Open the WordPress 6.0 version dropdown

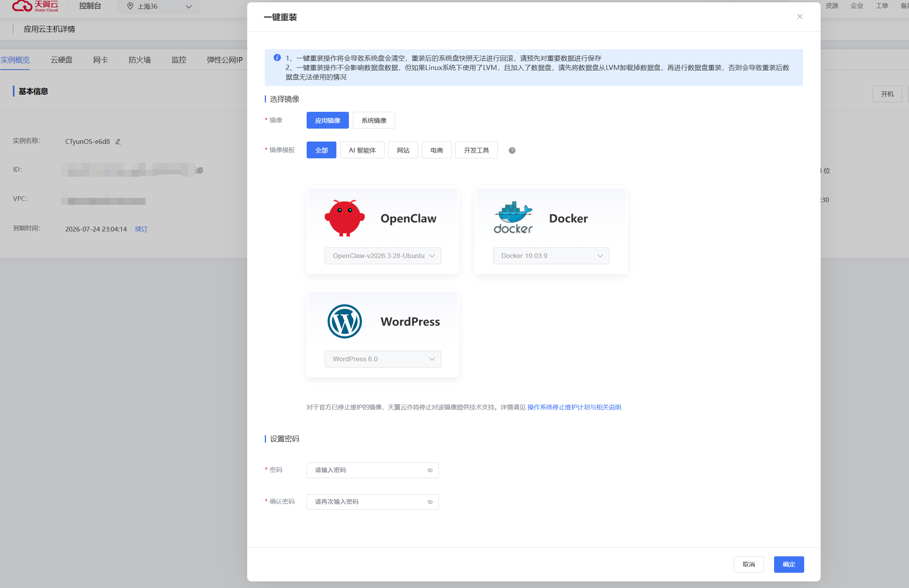[383, 359]
